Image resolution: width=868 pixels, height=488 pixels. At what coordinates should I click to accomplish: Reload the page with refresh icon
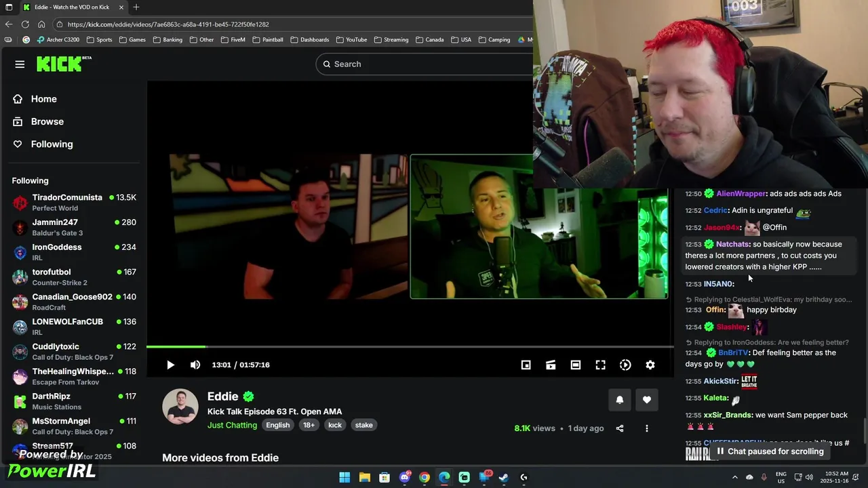[25, 24]
